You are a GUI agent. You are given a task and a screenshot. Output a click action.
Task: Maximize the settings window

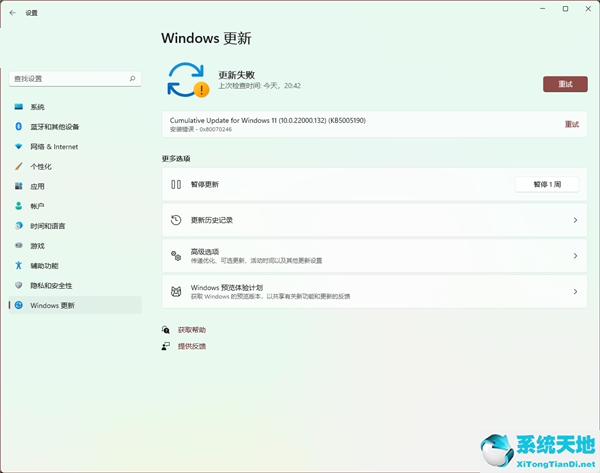tap(565, 9)
